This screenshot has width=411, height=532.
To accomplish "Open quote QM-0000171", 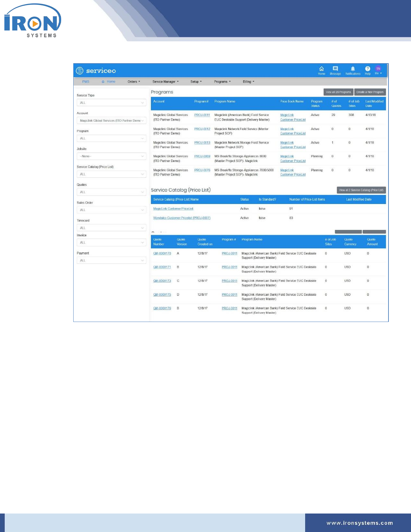I will click(162, 267).
